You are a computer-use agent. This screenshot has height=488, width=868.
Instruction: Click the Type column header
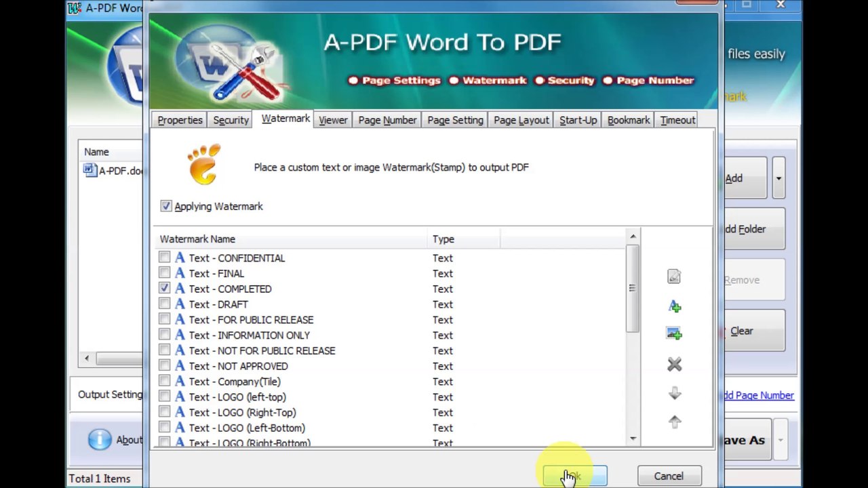pyautogui.click(x=465, y=239)
